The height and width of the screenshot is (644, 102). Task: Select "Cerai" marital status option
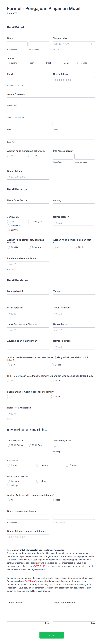(61, 63)
